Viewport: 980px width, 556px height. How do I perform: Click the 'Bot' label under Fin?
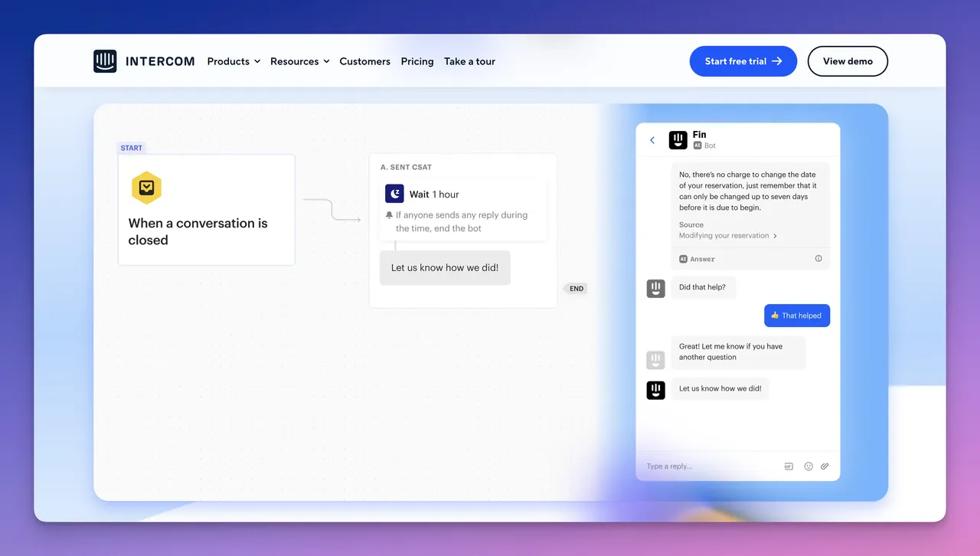pyautogui.click(x=710, y=146)
